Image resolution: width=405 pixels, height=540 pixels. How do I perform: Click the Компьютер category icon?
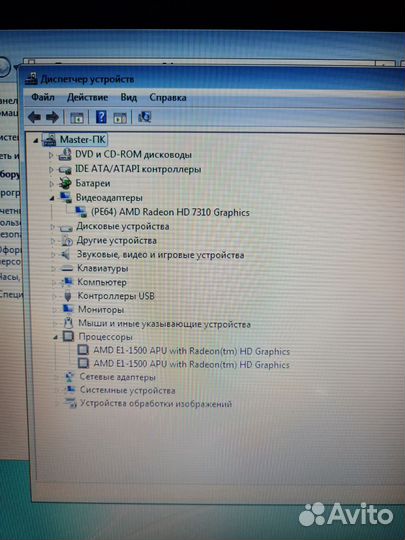(x=68, y=282)
